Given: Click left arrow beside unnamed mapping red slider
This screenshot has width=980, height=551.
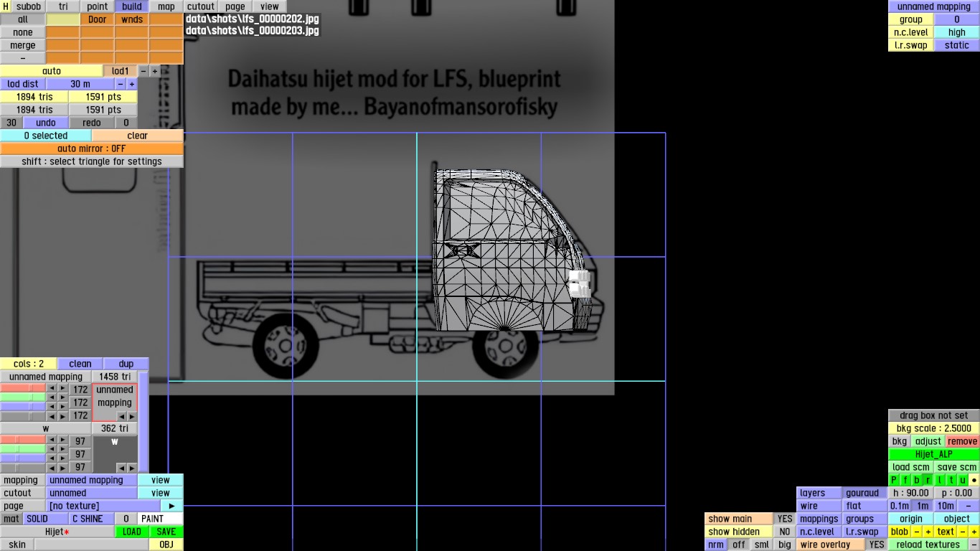Looking at the screenshot, I should coord(52,390).
